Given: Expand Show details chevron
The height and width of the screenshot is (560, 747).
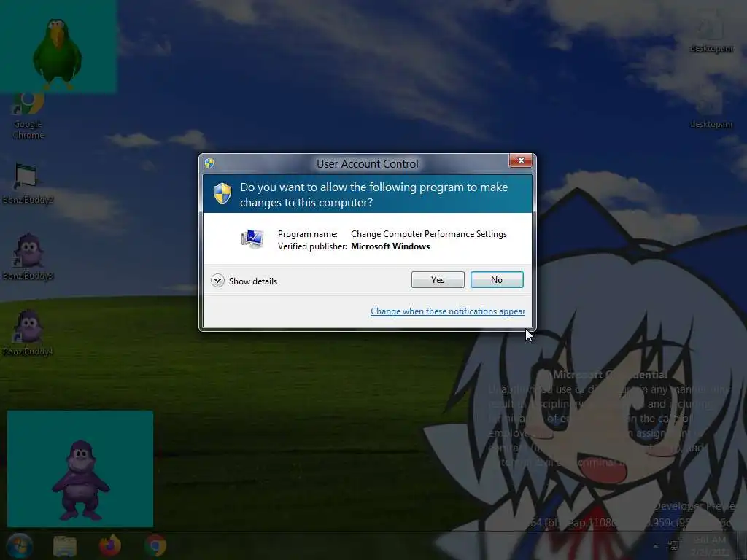Looking at the screenshot, I should [x=217, y=281].
